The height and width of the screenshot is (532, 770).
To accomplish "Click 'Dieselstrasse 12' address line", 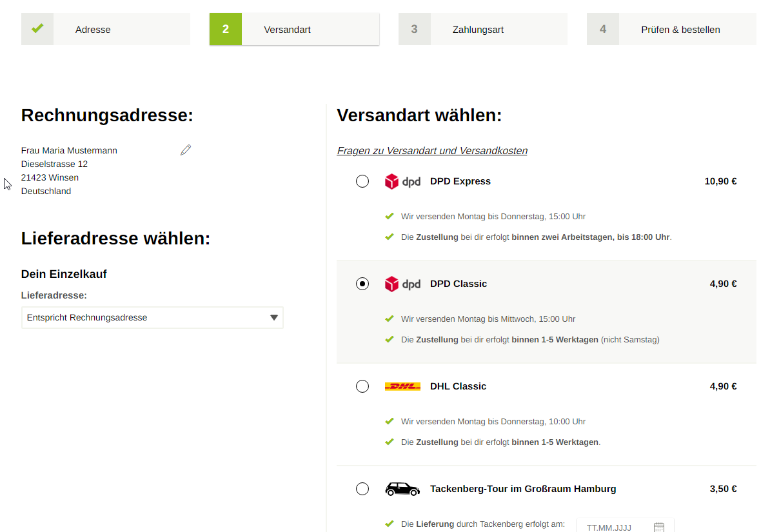I will [55, 164].
